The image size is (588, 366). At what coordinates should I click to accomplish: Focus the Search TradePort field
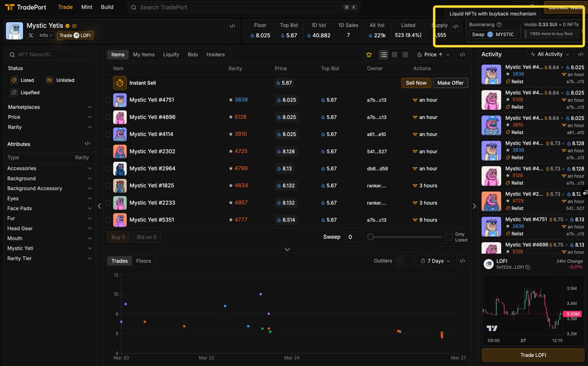click(244, 7)
